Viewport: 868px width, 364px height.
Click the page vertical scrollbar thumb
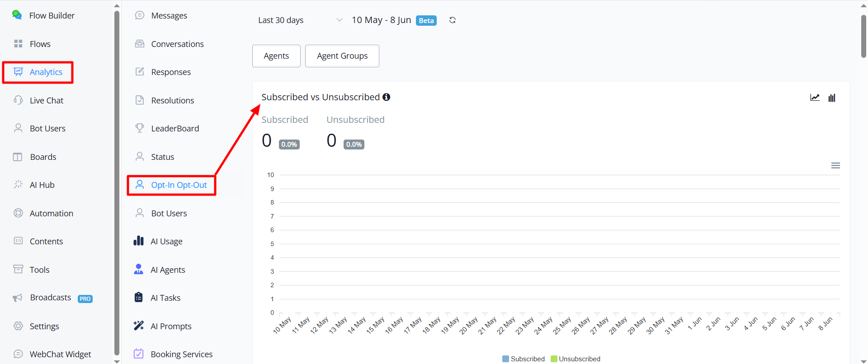[863, 36]
